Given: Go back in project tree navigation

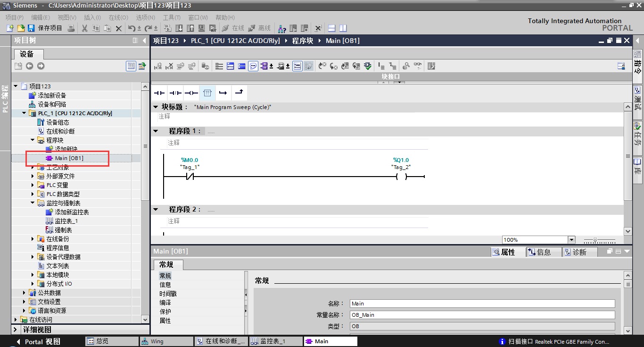Looking at the screenshot, I should (29, 66).
